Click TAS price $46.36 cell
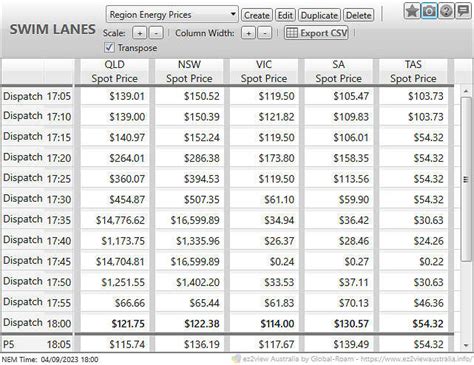The width and height of the screenshot is (474, 365). click(x=413, y=303)
